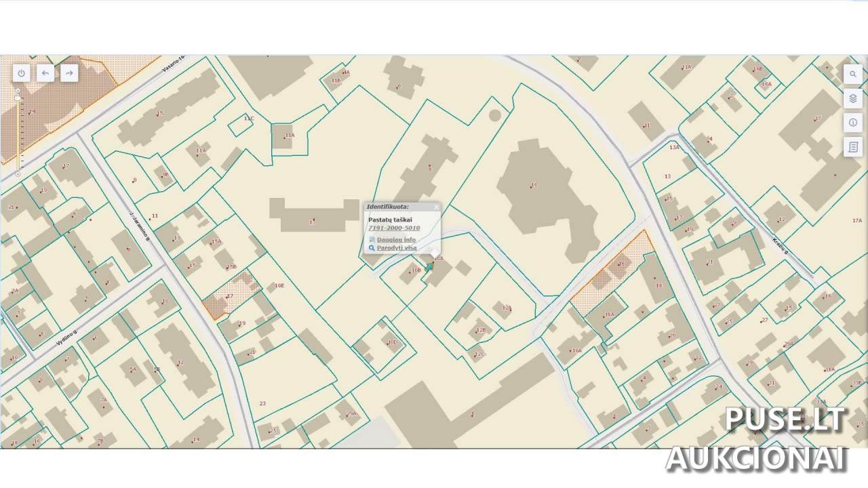Image resolution: width=868 pixels, height=488 pixels.
Task: Click the zoom slider handle
Action: click(18, 99)
